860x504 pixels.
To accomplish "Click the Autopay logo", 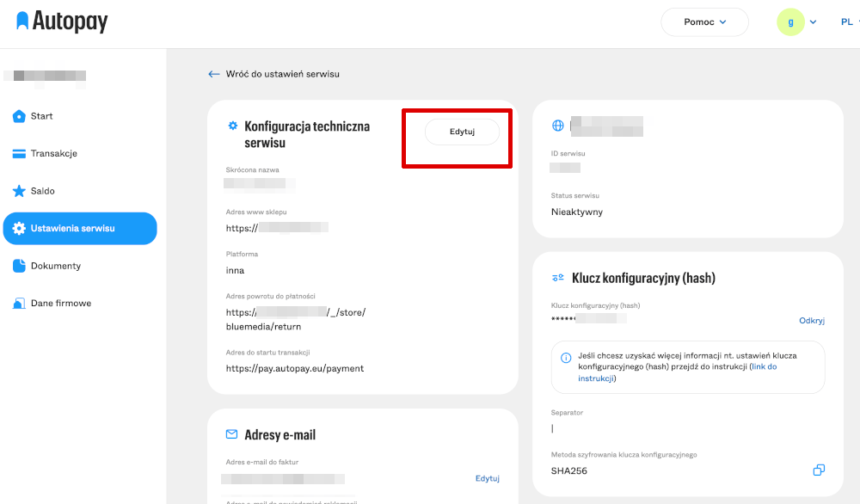I will [x=62, y=22].
